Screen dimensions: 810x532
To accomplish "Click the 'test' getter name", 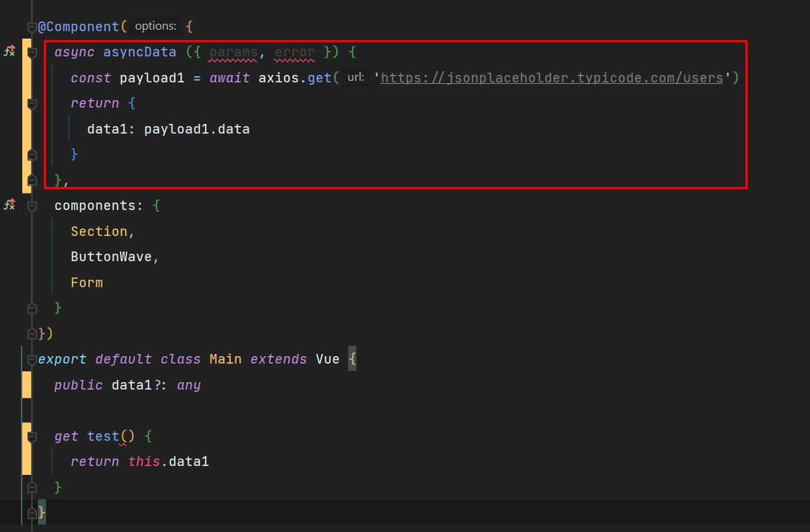I will click(102, 436).
